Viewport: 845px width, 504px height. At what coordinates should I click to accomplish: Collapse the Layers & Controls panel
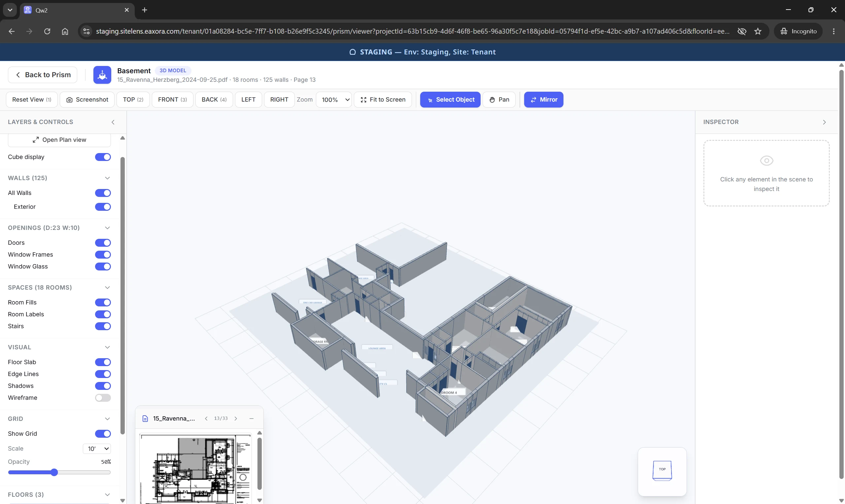113,122
